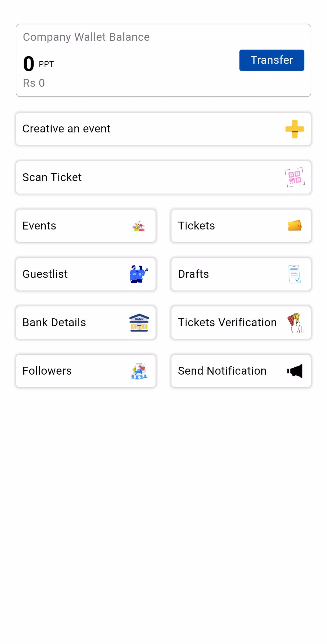Click the black megaphone icon
The image size is (327, 644).
295,371
